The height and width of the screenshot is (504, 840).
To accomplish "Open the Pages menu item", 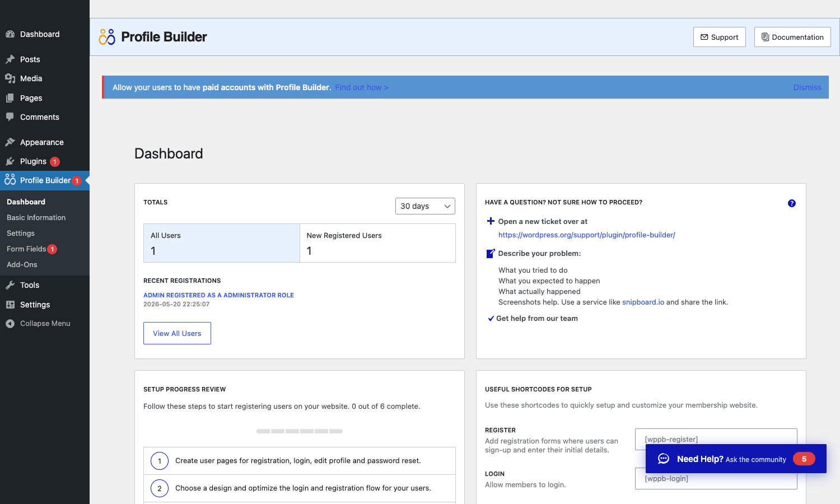I will pos(45,98).
